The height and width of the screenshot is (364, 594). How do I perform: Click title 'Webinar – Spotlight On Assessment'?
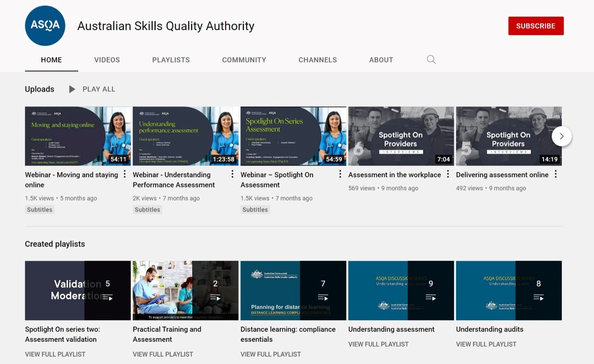click(277, 180)
